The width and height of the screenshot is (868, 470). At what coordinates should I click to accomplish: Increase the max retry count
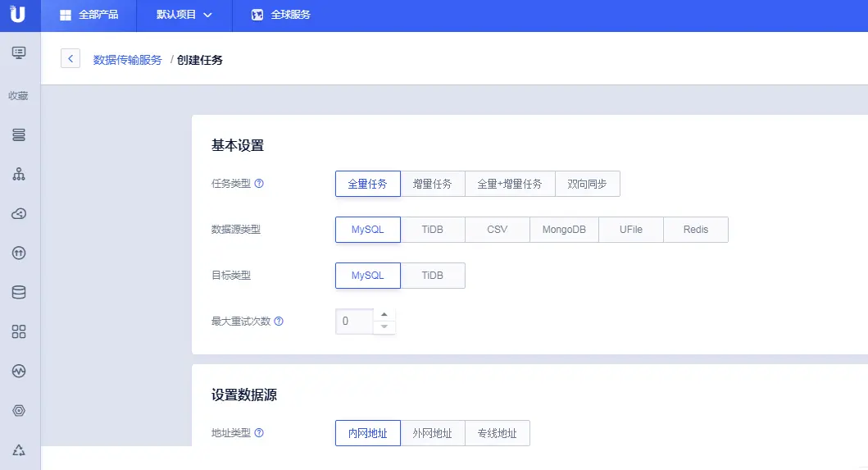coord(384,315)
